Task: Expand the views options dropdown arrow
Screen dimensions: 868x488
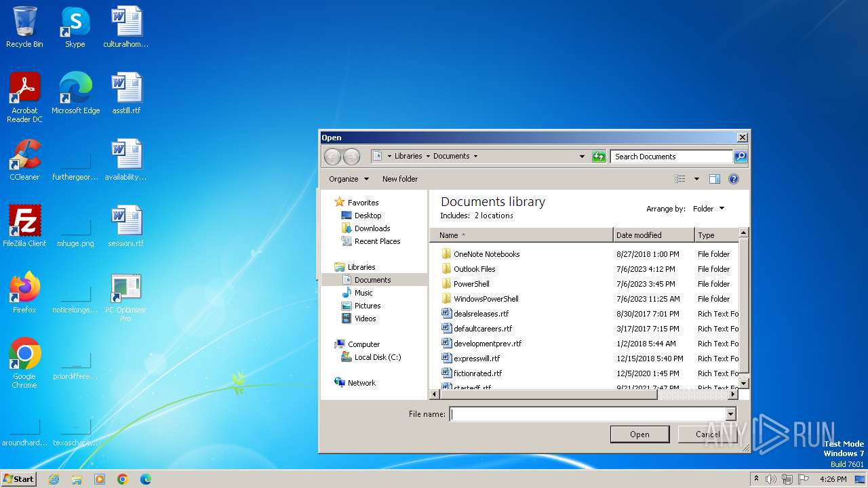Action: (x=696, y=179)
